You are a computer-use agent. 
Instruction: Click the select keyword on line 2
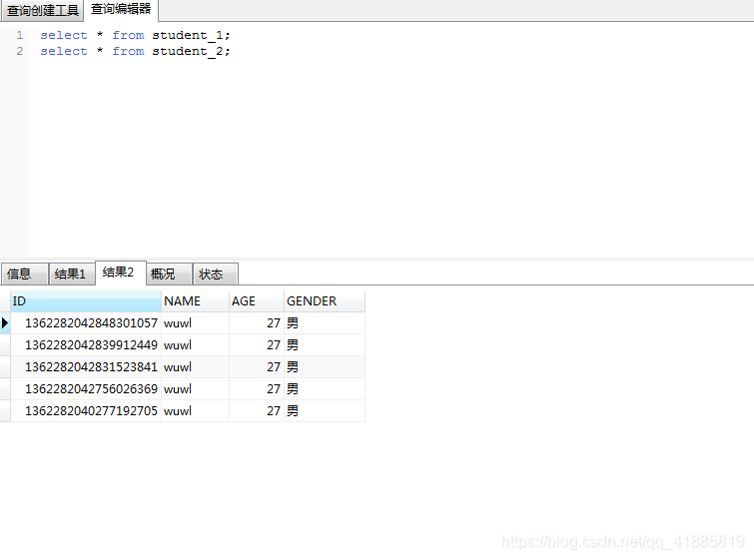click(x=64, y=51)
